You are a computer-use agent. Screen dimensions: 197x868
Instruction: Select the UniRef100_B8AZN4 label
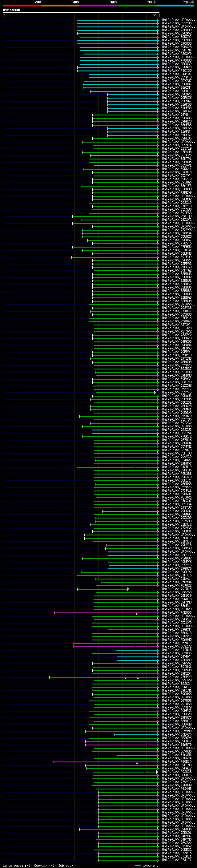pyautogui.click(x=177, y=88)
